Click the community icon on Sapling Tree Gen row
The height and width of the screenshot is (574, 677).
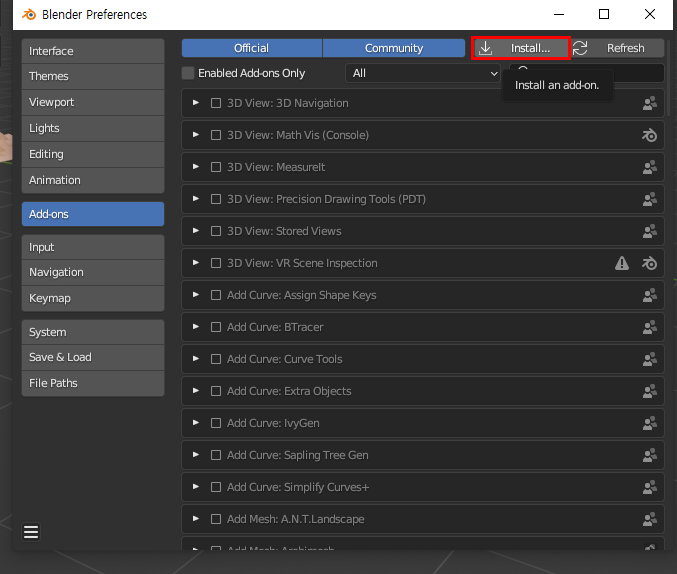[x=649, y=455]
